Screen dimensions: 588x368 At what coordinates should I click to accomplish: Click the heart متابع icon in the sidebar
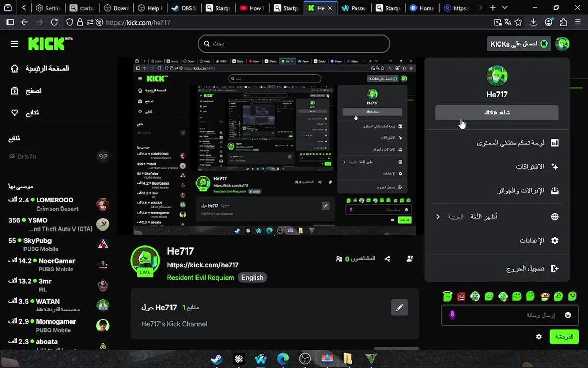[x=15, y=112]
